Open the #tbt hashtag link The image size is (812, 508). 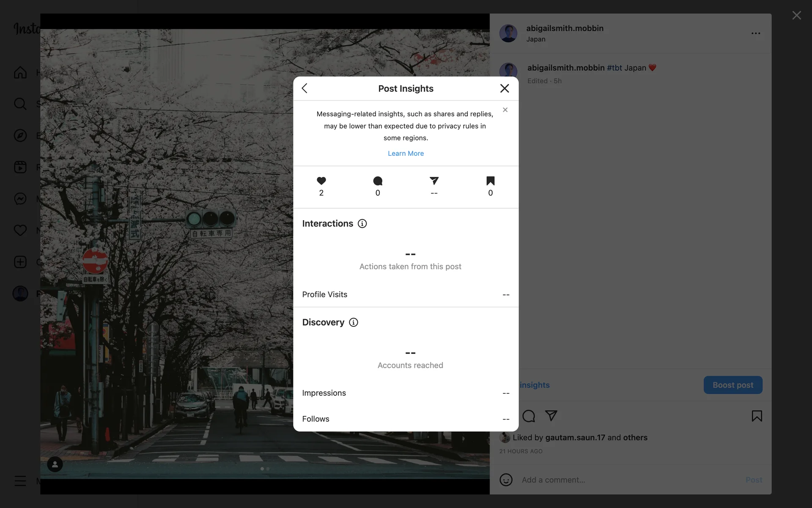click(614, 68)
